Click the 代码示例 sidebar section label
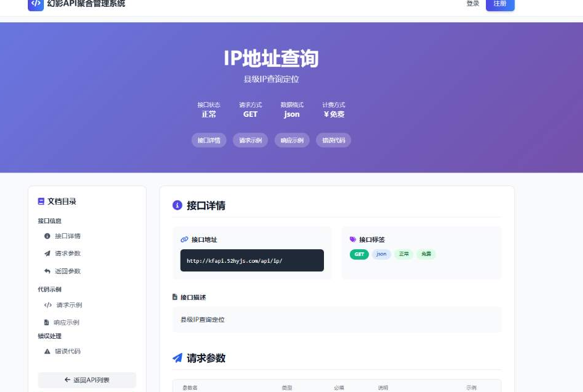This screenshot has width=583, height=392. point(49,289)
